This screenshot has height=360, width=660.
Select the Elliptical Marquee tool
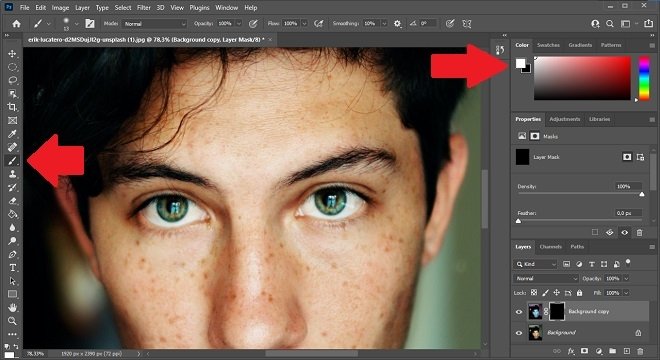[12, 67]
